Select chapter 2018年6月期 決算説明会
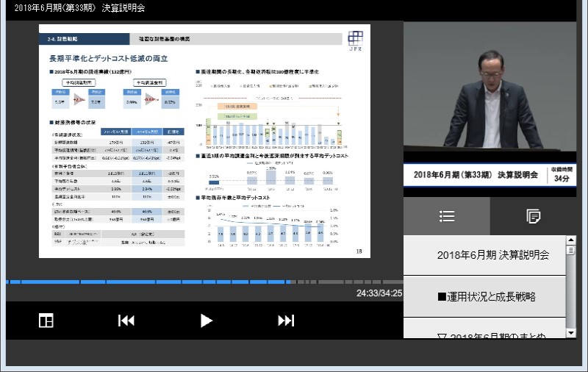The image size is (588, 372). pyautogui.click(x=484, y=255)
